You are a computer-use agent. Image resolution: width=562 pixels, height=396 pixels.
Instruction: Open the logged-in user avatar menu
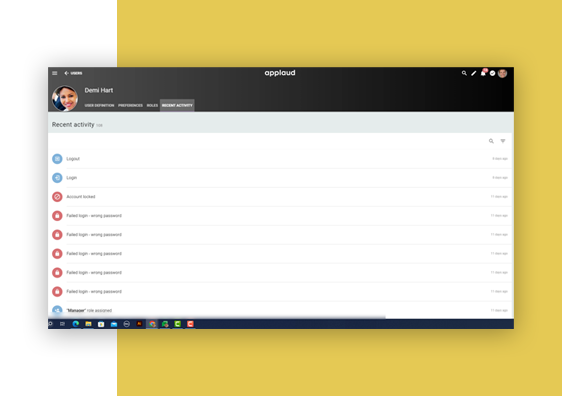(x=503, y=73)
